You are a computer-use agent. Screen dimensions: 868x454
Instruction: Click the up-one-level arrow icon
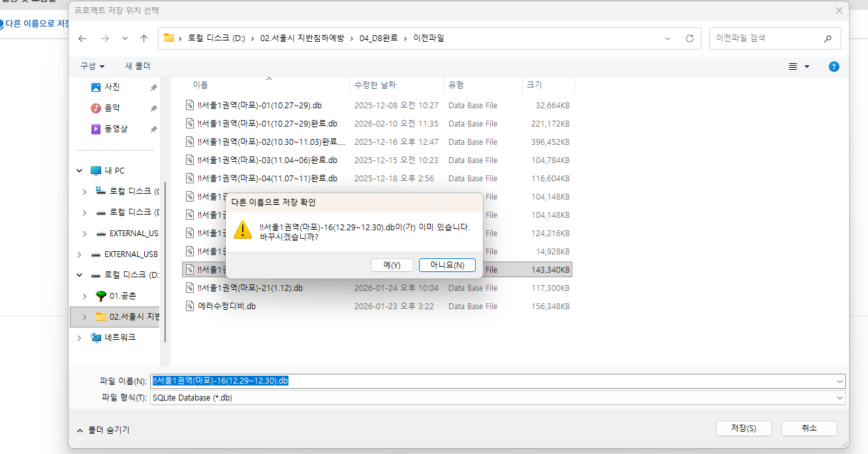[x=144, y=38]
